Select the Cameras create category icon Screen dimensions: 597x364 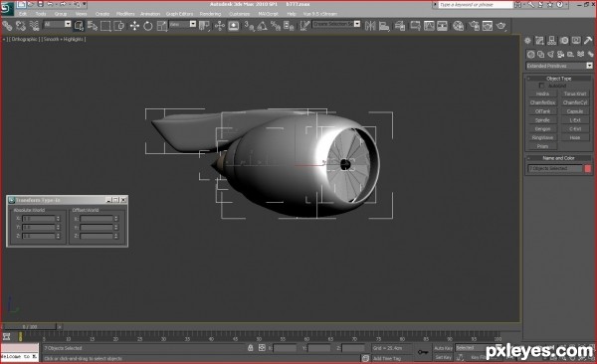(x=560, y=54)
